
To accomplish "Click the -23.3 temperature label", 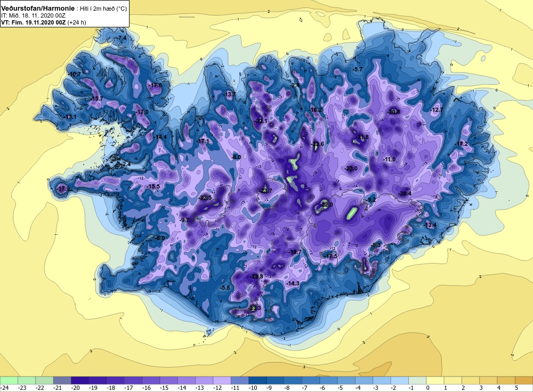I will click(254, 308).
